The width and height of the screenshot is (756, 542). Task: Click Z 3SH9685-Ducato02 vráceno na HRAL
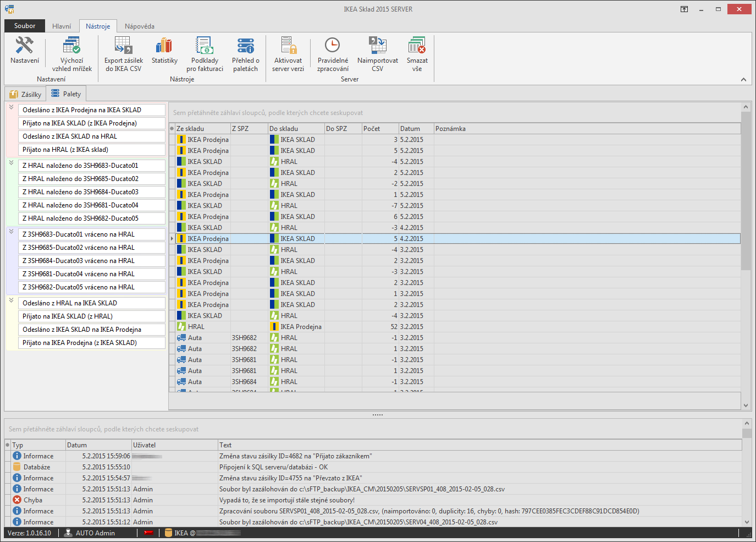point(92,248)
